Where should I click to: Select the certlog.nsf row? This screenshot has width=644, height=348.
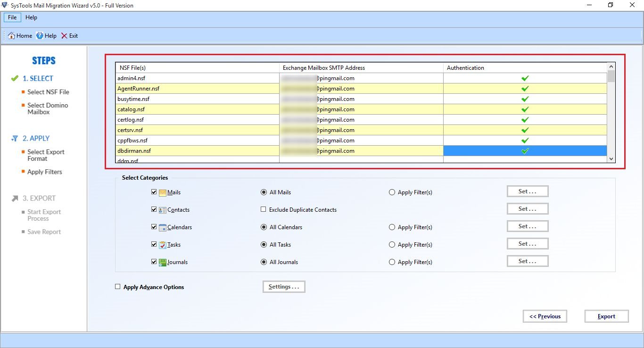tap(362, 120)
